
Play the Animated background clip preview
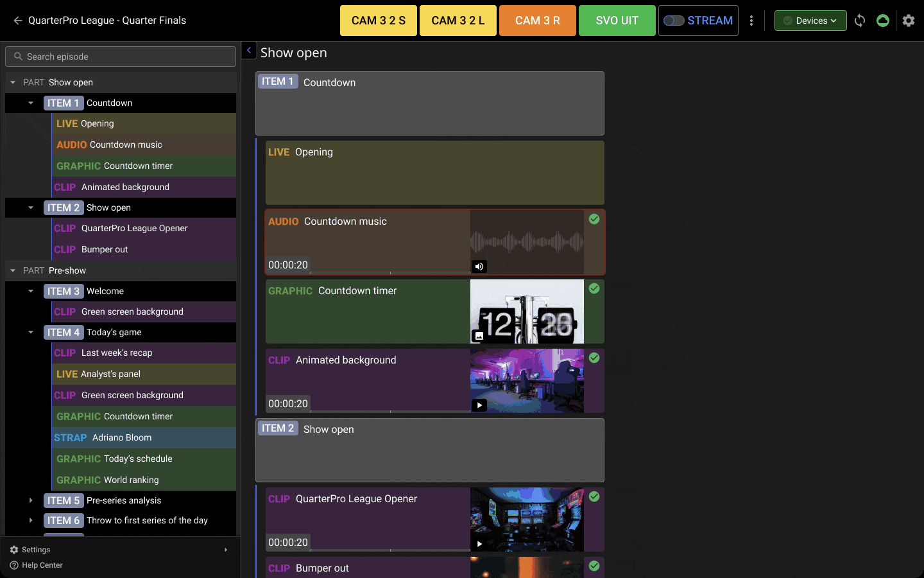479,405
